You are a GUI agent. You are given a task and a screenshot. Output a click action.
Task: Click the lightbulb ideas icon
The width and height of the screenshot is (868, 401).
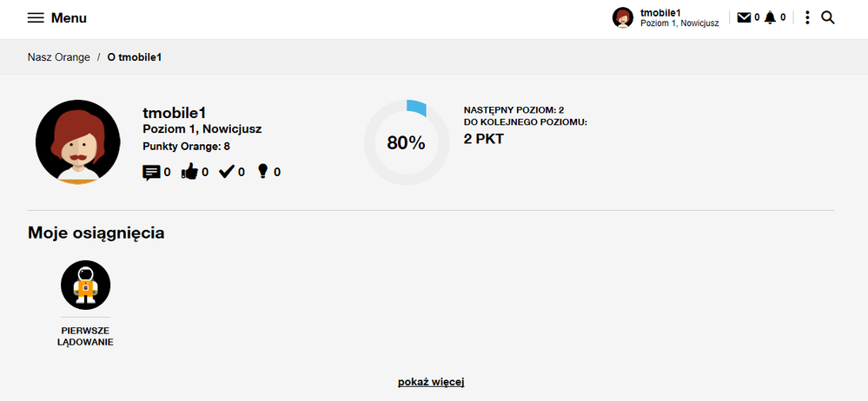pos(263,172)
